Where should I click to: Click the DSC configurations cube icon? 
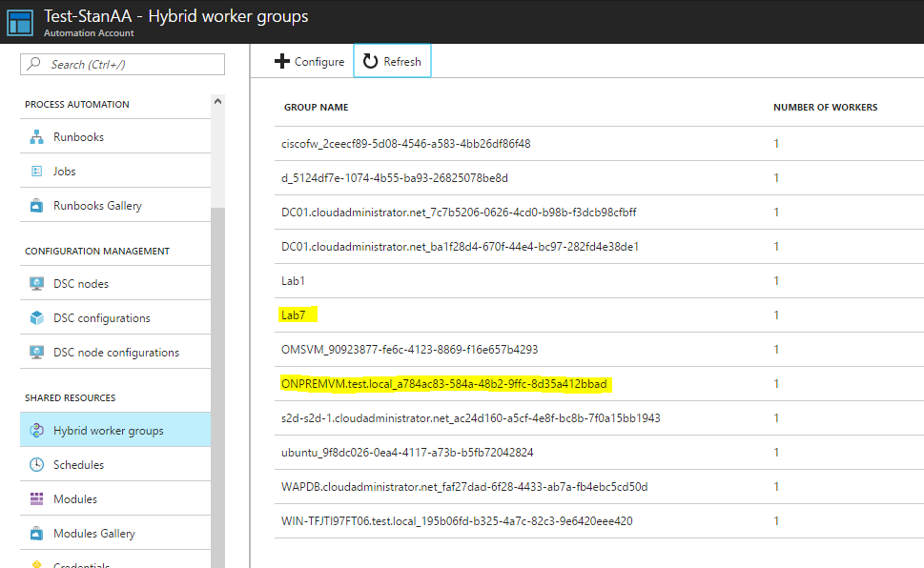click(37, 318)
